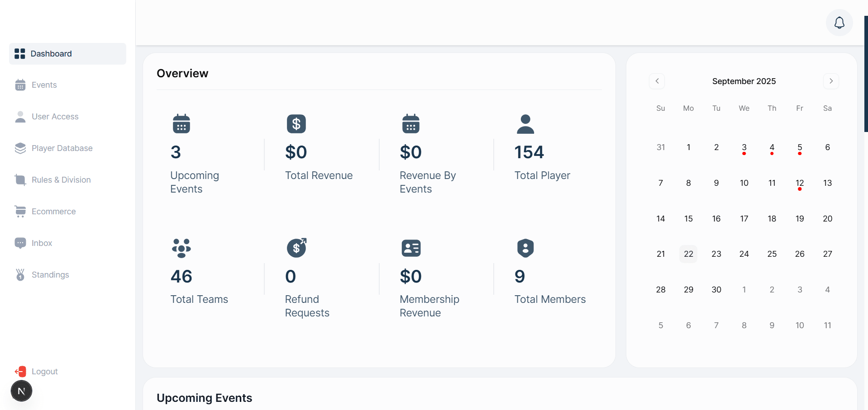This screenshot has width=868, height=410.
Task: Open the Inbox from sidebar
Action: [x=42, y=243]
